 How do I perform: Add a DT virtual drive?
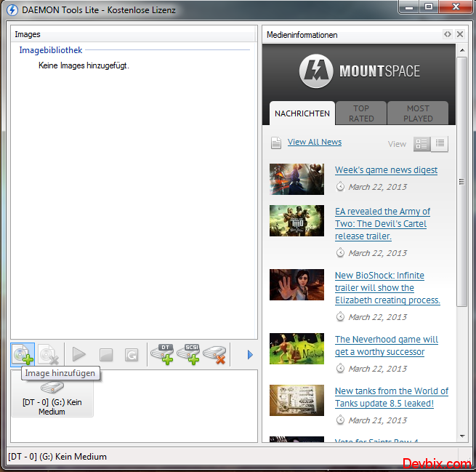162,354
